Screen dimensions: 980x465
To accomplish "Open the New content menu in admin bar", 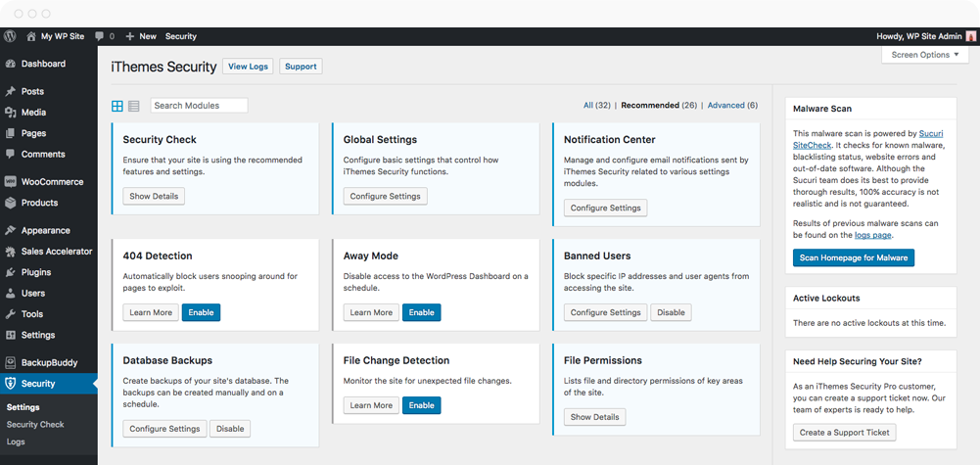I will (141, 36).
